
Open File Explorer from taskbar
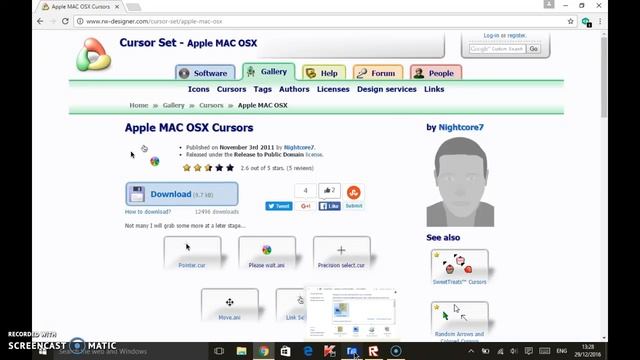(x=241, y=351)
